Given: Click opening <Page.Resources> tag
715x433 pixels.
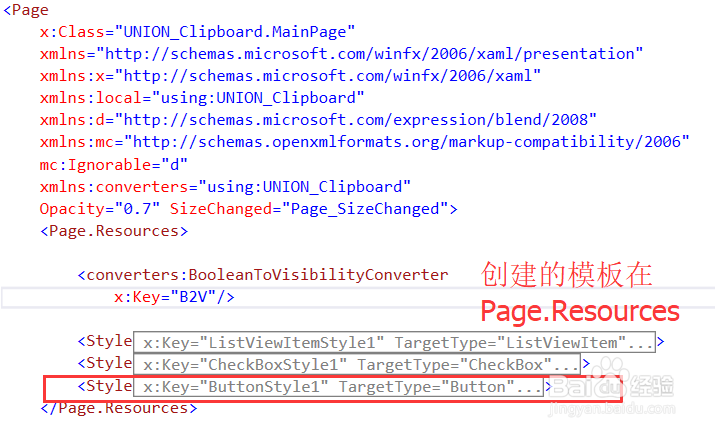Looking at the screenshot, I should [114, 231].
